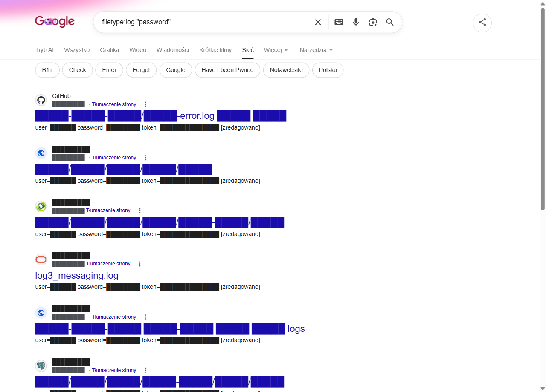The height and width of the screenshot is (392, 546).
Task: Select the Notawebsite filter chip
Action: [x=286, y=70]
